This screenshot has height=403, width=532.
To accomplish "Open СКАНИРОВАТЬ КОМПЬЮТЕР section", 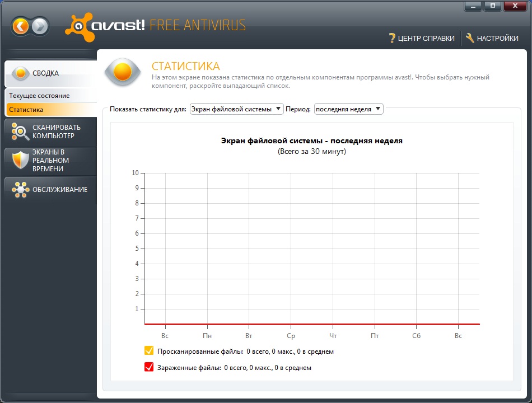I will (x=51, y=132).
